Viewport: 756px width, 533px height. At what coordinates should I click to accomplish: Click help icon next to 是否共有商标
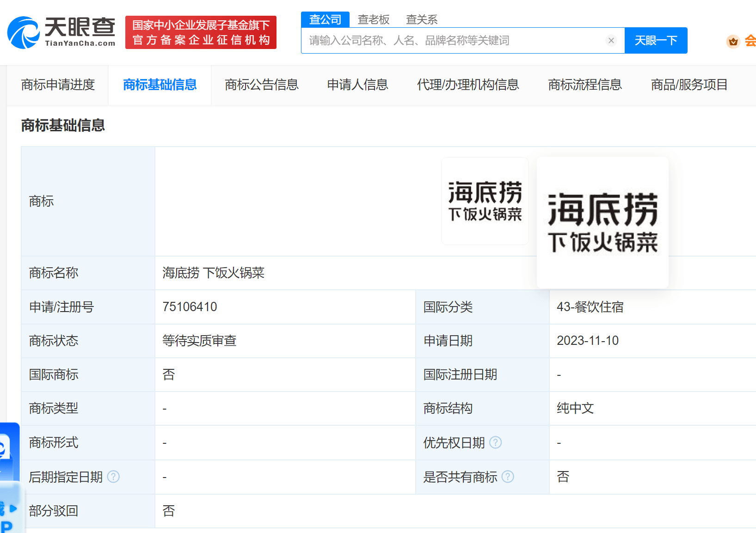508,477
